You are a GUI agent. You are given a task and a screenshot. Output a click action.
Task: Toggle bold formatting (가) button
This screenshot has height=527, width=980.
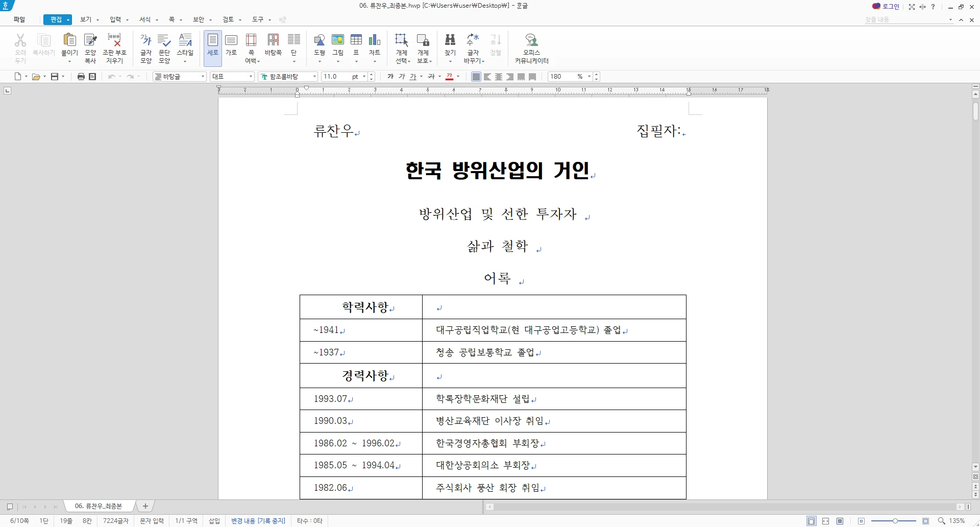tap(390, 77)
